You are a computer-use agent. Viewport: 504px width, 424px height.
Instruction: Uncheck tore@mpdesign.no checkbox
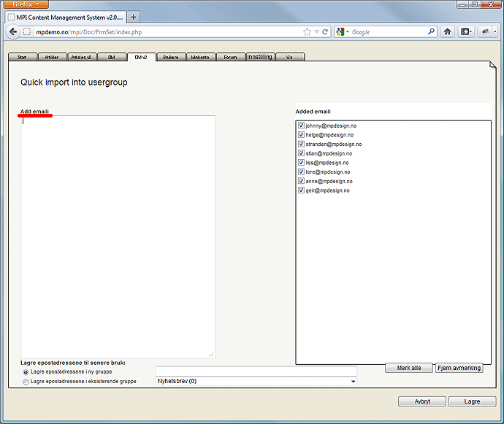[301, 171]
